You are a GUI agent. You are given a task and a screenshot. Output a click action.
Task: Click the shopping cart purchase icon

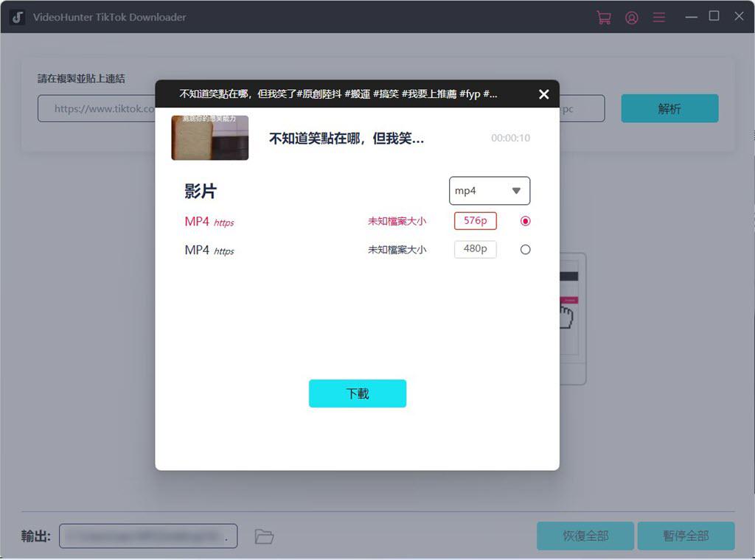pos(604,18)
